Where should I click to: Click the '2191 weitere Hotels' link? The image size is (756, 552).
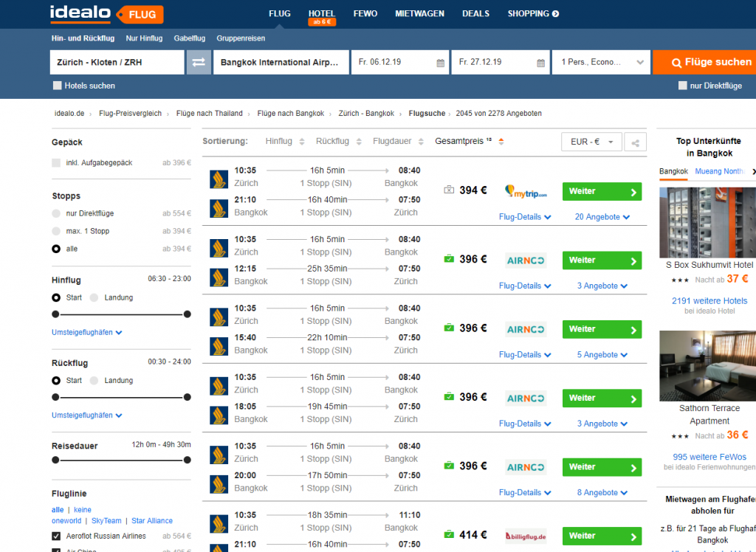[x=709, y=301]
